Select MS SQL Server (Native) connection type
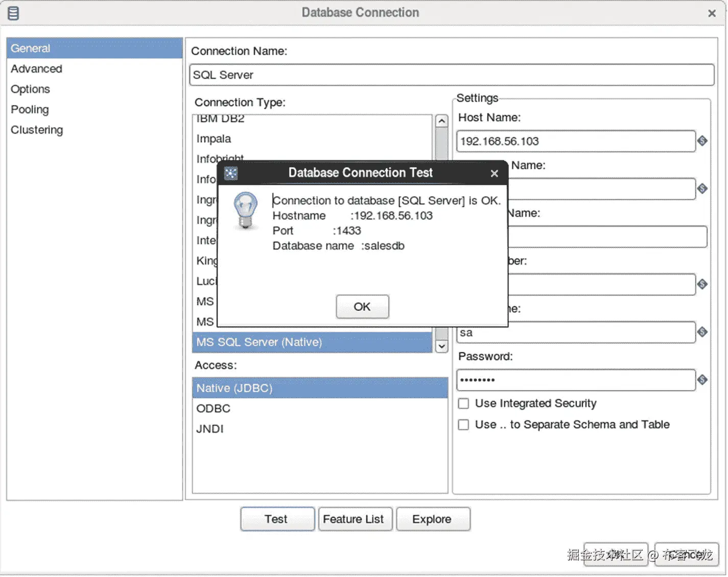Image resolution: width=728 pixels, height=577 pixels. [x=313, y=342]
